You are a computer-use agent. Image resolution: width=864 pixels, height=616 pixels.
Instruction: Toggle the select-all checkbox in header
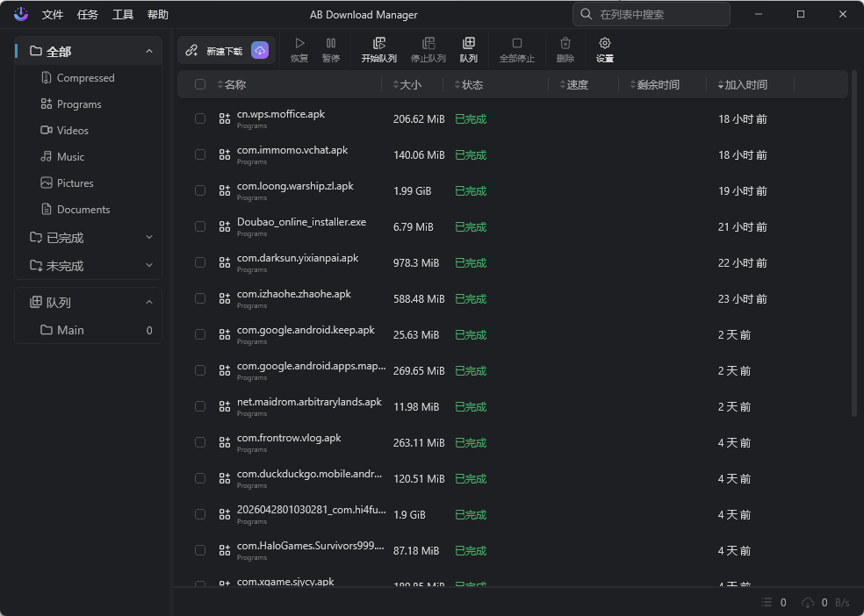[200, 84]
